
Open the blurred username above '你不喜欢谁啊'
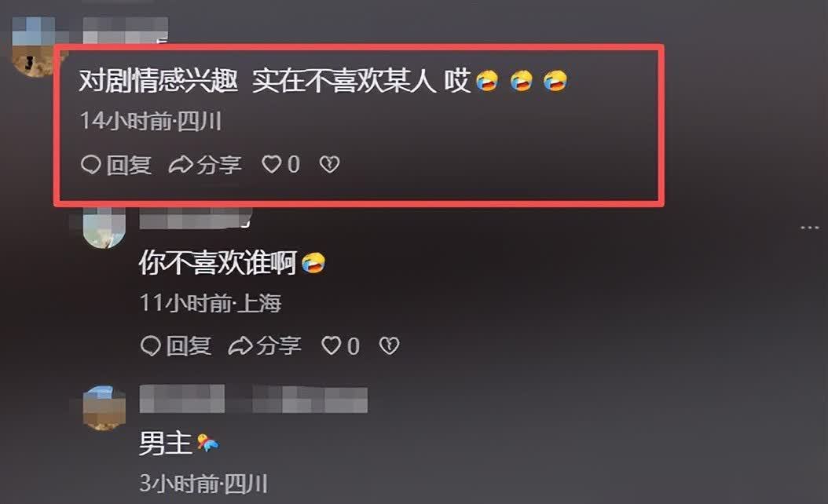coord(196,218)
